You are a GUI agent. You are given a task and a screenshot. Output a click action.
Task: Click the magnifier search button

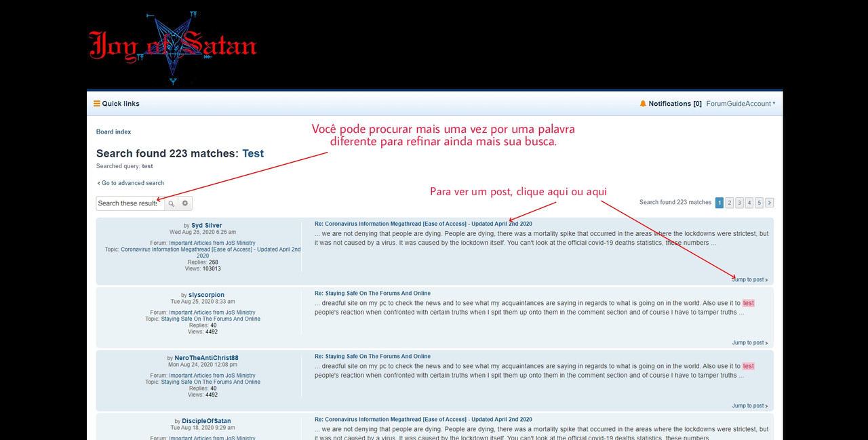point(171,203)
